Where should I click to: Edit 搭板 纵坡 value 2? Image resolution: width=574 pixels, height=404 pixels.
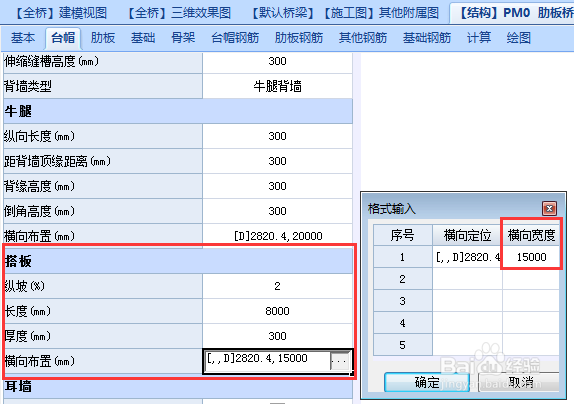(x=277, y=286)
